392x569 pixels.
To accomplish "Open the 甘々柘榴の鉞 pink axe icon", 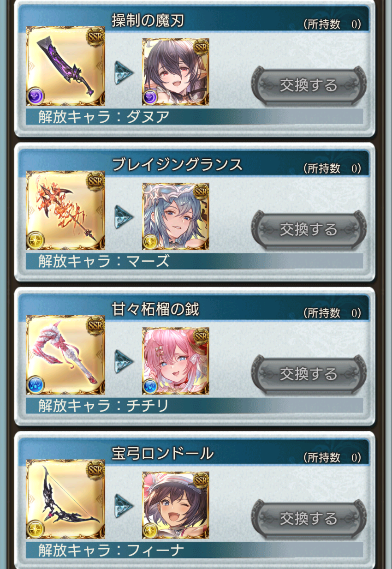I will coord(65,355).
